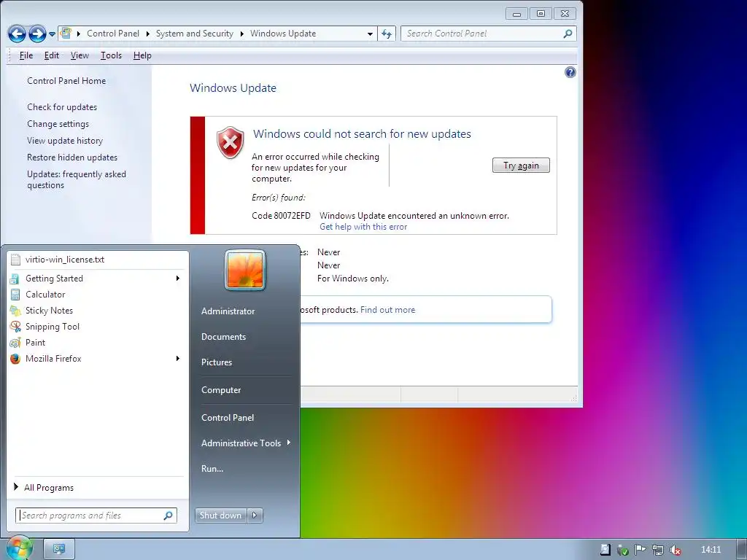Viewport: 747px width, 560px height.
Task: Click Check for updates link
Action: (x=62, y=107)
